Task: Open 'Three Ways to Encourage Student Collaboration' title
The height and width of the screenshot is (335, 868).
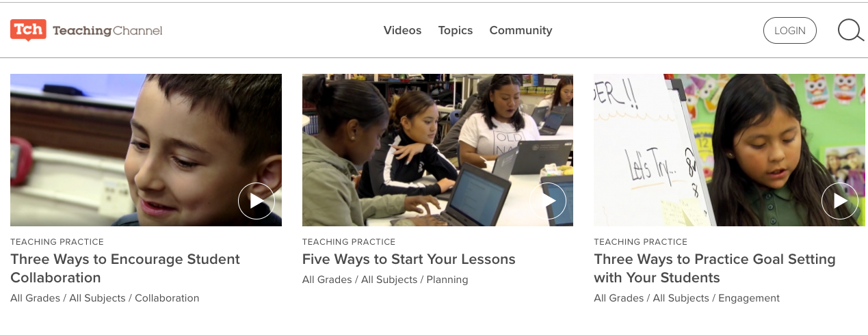Action: click(125, 268)
